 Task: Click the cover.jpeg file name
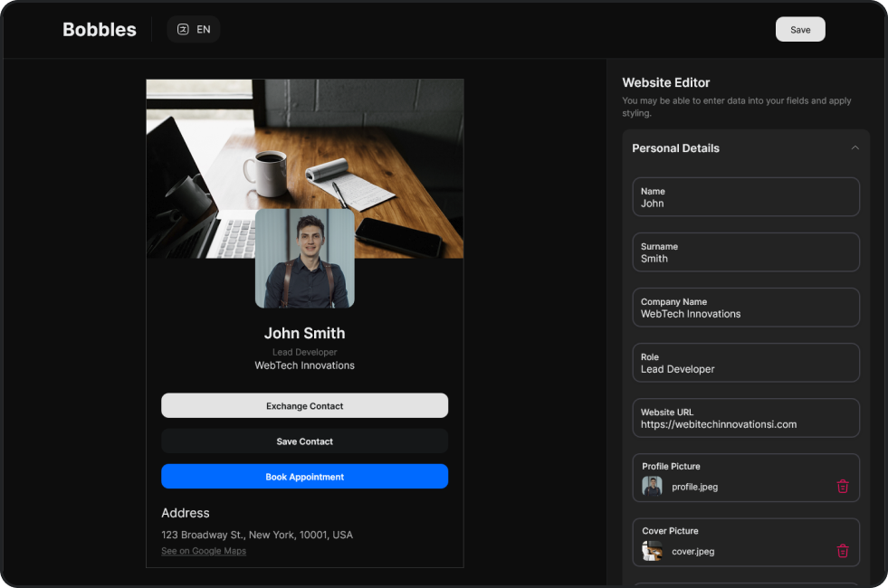[x=693, y=551]
